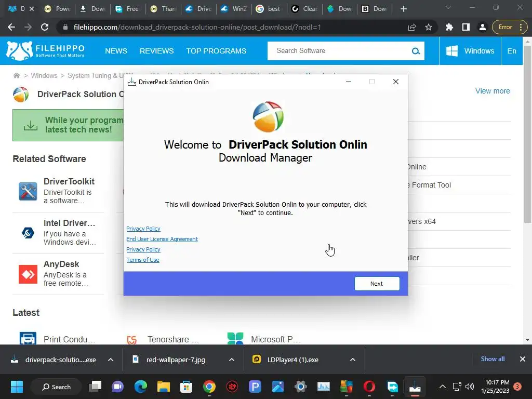
Task: Open Microsoft Store from taskbar
Action: click(187, 387)
